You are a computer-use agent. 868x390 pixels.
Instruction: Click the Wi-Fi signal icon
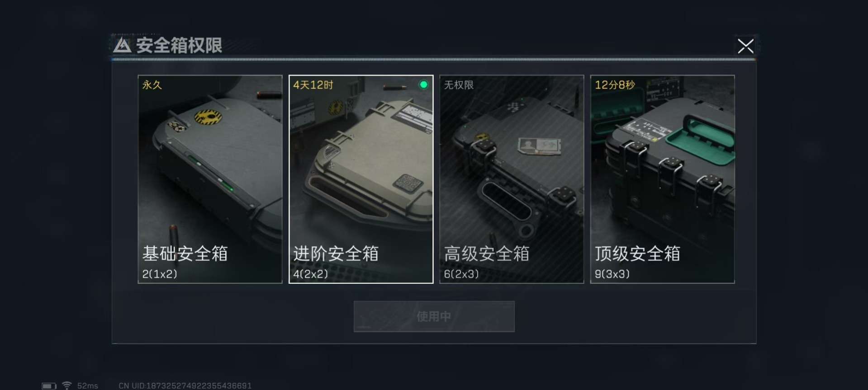[67, 385]
